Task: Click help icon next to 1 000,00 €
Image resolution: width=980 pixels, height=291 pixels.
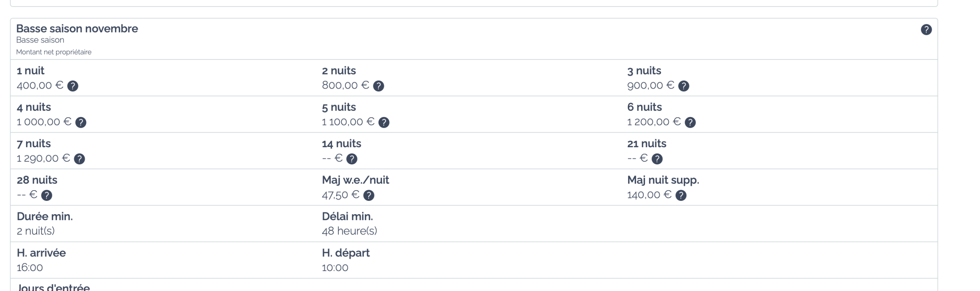Action: pyautogui.click(x=81, y=122)
